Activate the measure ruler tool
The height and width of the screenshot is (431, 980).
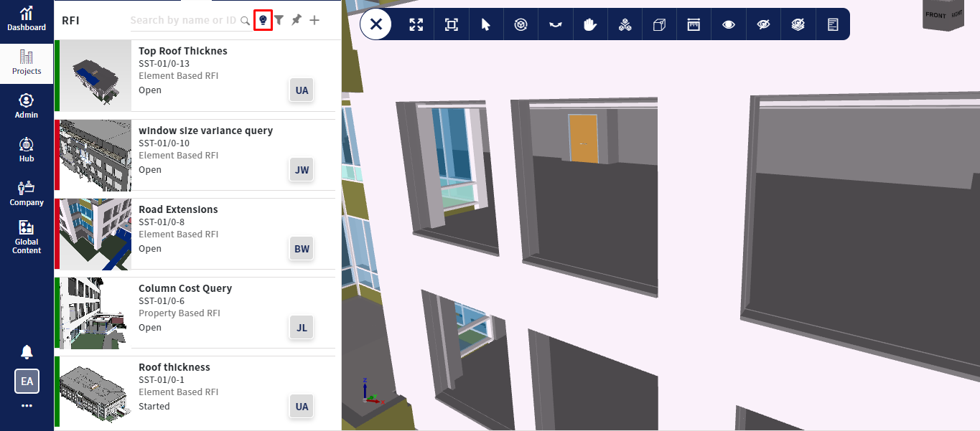pos(694,24)
